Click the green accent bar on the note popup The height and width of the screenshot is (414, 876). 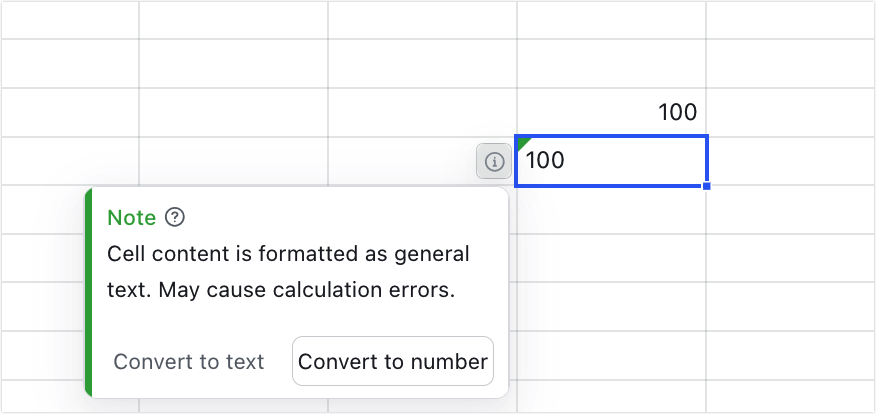pyautogui.click(x=89, y=290)
